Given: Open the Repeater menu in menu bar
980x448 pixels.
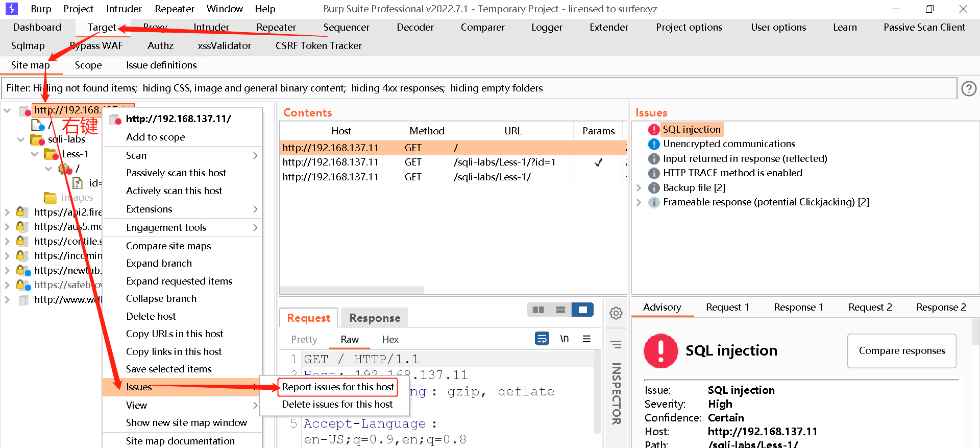Looking at the screenshot, I should tap(174, 9).
